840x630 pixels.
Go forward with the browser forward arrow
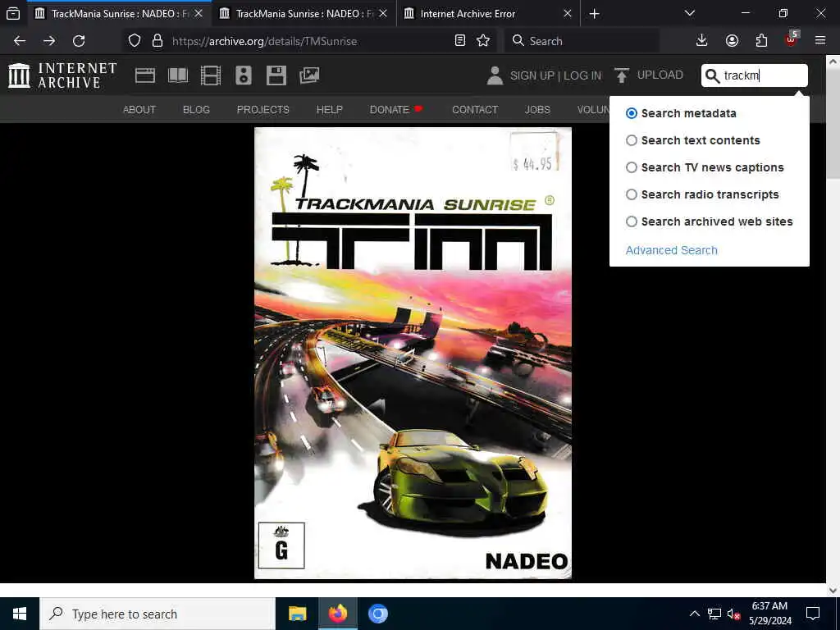(49, 41)
